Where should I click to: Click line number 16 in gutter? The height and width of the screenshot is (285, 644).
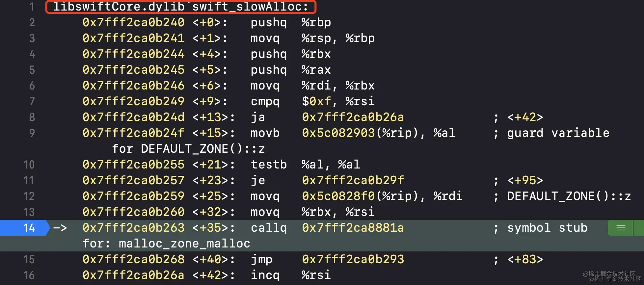click(29, 275)
